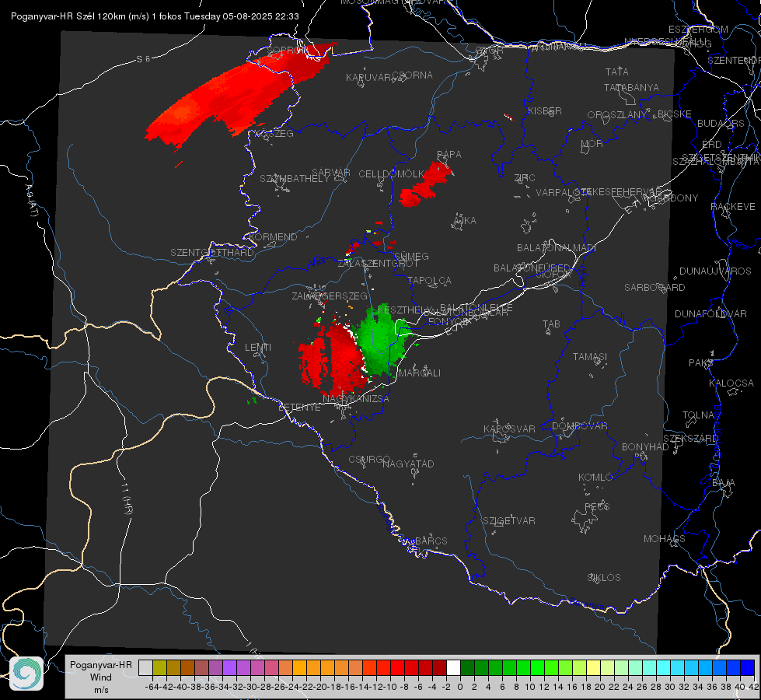This screenshot has width=761, height=700.
Task: Click the PAPA city label
Action: (449, 154)
